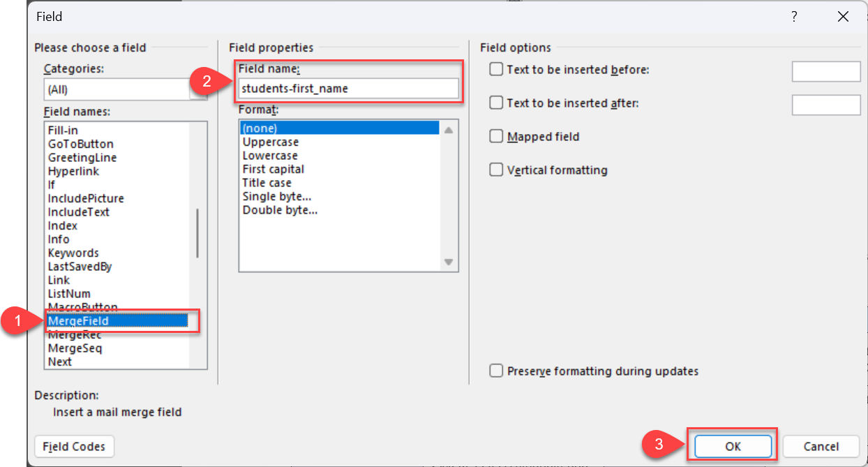Select MergeField in field names list

(x=78, y=321)
